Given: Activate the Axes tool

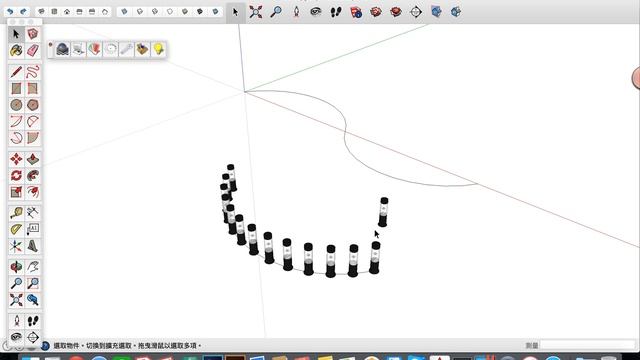Looking at the screenshot, I should click(16, 246).
